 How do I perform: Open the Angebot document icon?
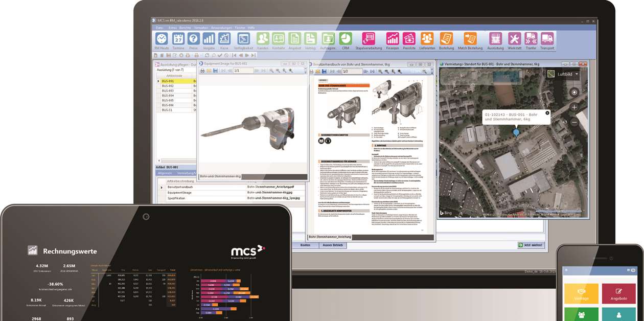coord(294,39)
